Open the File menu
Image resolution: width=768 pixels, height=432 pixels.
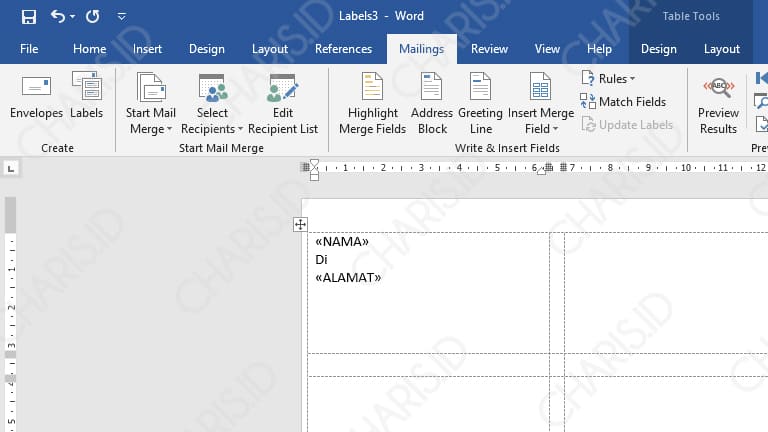pos(29,49)
